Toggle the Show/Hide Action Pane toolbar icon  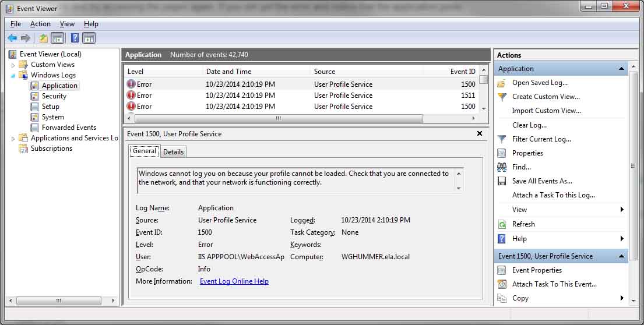point(89,38)
